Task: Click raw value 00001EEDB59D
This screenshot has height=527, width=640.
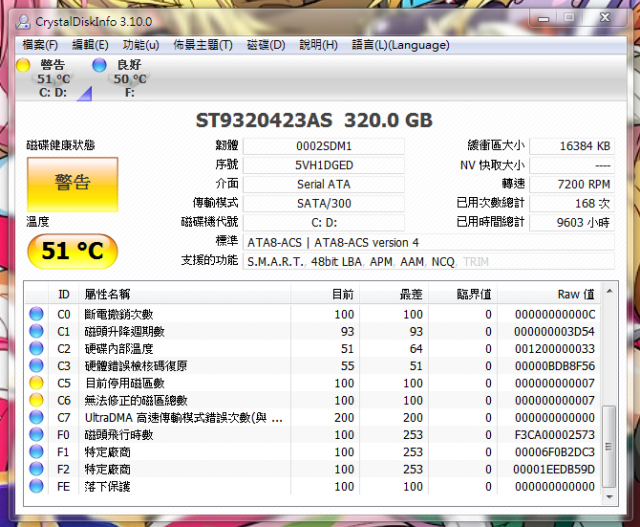Action: 554,469
